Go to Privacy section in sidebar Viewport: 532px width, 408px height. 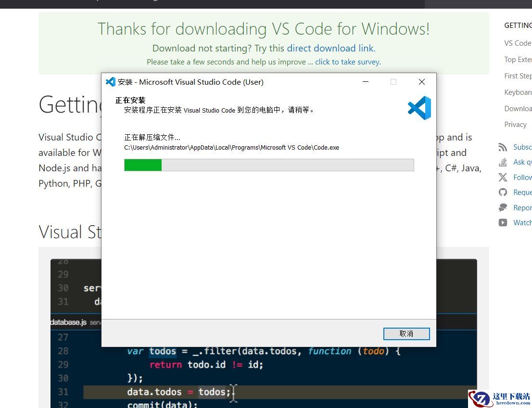pyautogui.click(x=515, y=125)
